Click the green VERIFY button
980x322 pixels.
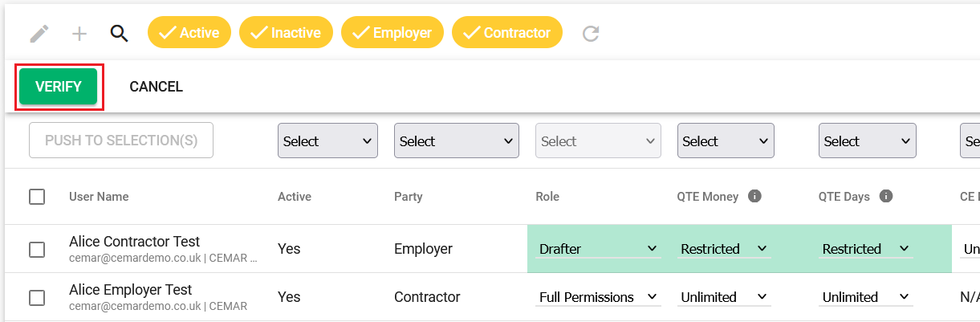coord(59,87)
